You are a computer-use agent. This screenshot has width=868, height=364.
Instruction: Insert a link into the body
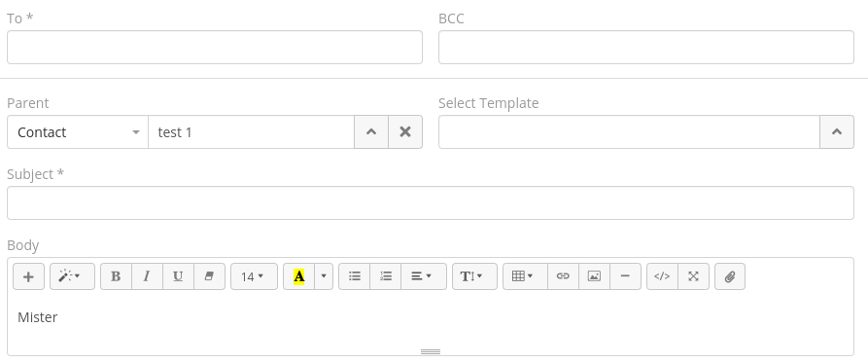(563, 276)
